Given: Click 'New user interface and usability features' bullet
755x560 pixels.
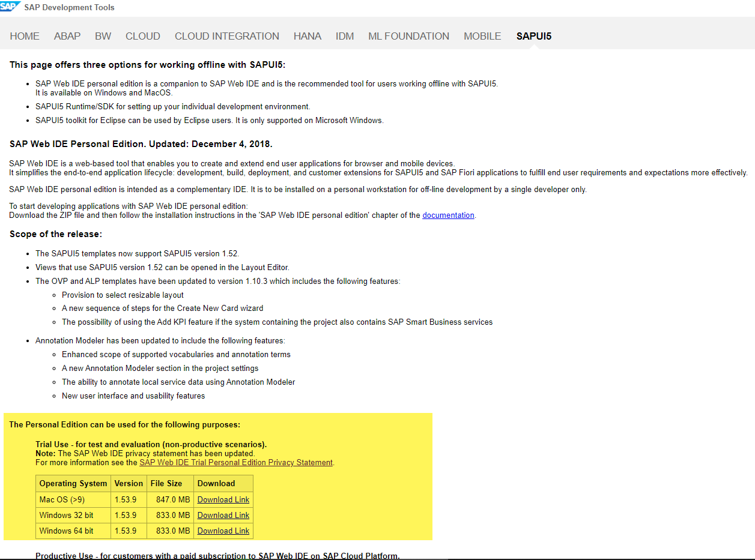Looking at the screenshot, I should (x=133, y=396).
